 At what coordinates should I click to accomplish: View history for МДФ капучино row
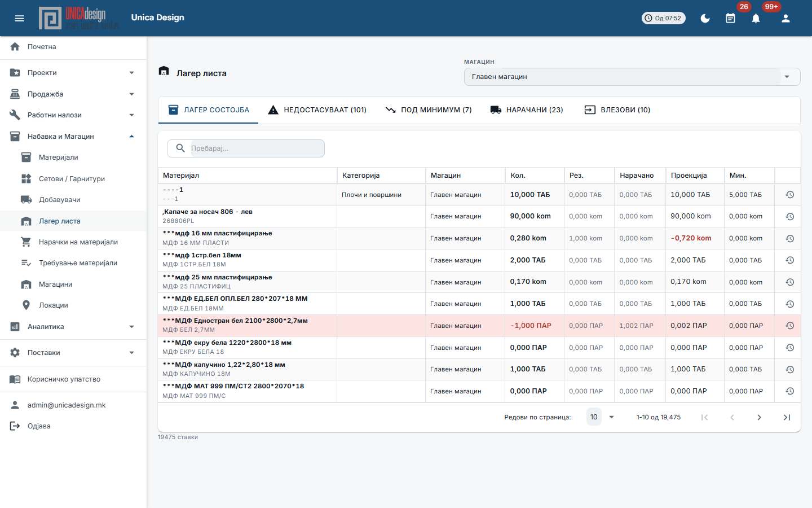(789, 369)
